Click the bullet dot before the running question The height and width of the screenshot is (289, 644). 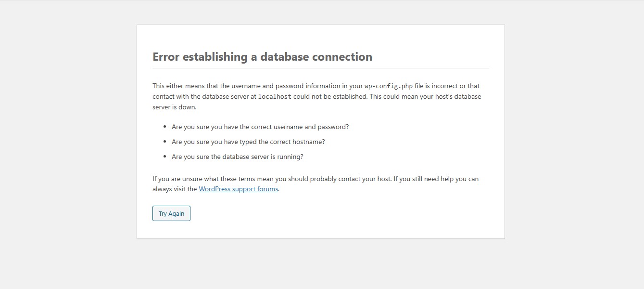(165, 157)
